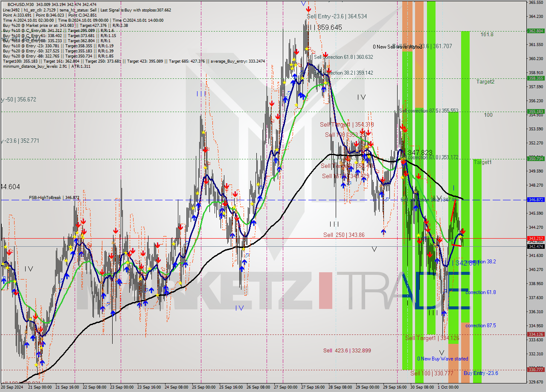Viewport: 546px width, 392px height.
Task: Click the 'Sell Target1 | 334.126' label
Action: (x=432, y=338)
